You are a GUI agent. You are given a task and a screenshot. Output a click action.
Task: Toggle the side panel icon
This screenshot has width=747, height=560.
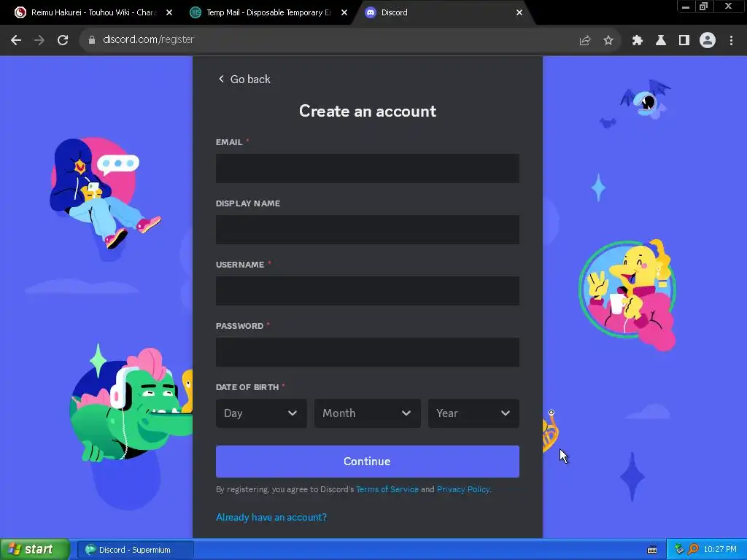click(684, 41)
